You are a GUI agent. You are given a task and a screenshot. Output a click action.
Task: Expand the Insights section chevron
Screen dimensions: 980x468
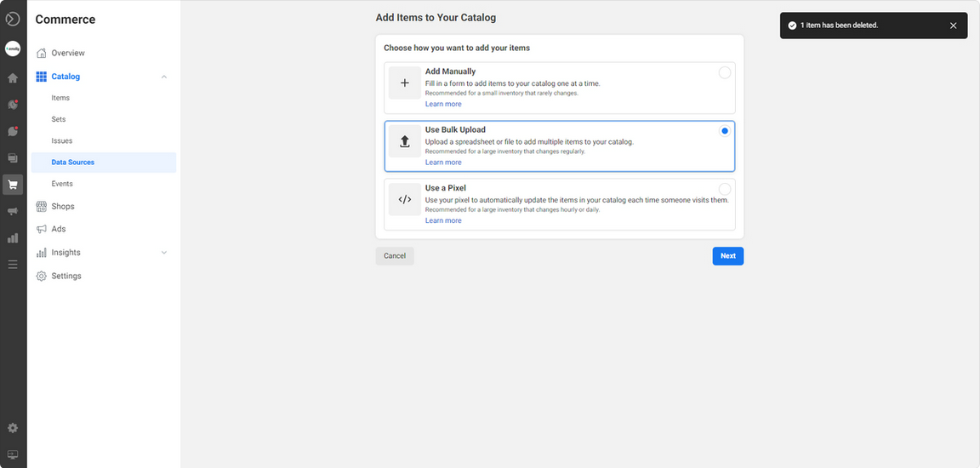pos(163,253)
